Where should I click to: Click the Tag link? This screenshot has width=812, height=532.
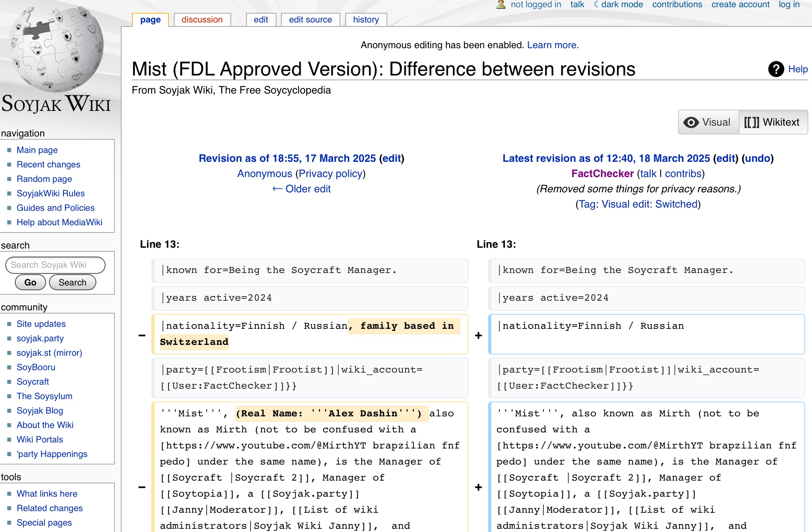587,204
